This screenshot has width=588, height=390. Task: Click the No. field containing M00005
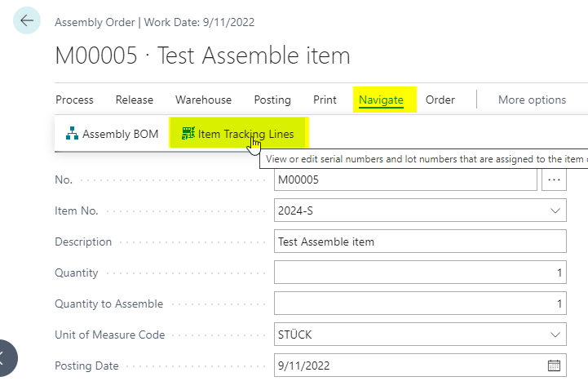tap(405, 179)
